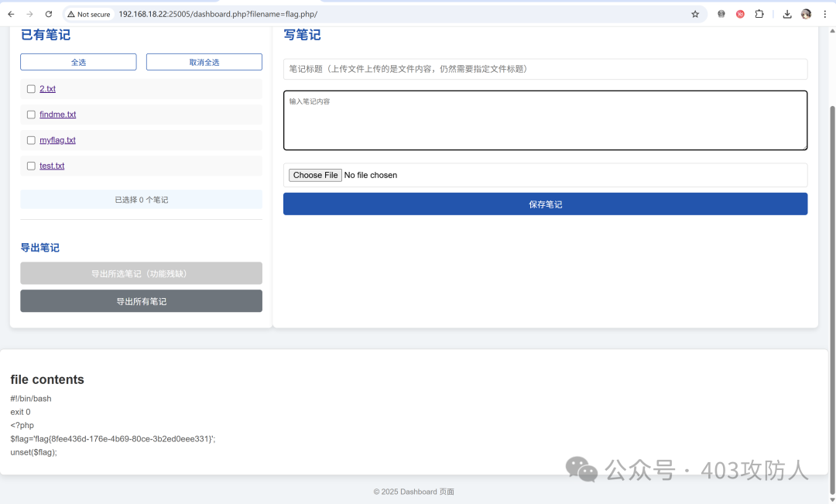Image resolution: width=836 pixels, height=504 pixels.
Task: Bookmark this page with star icon
Action: (694, 15)
